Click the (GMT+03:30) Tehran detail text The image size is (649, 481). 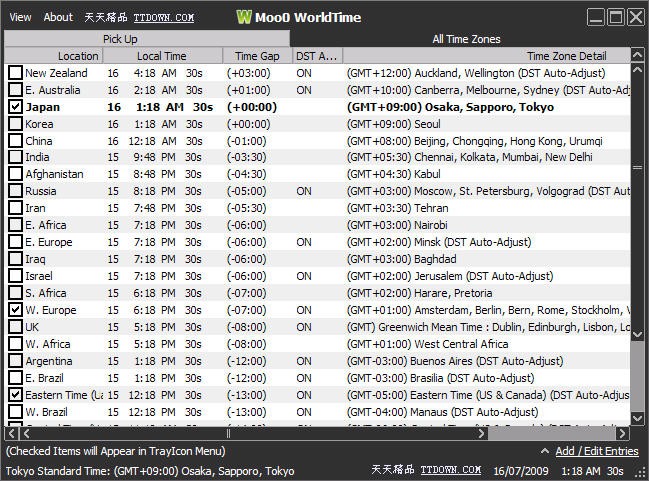397,208
